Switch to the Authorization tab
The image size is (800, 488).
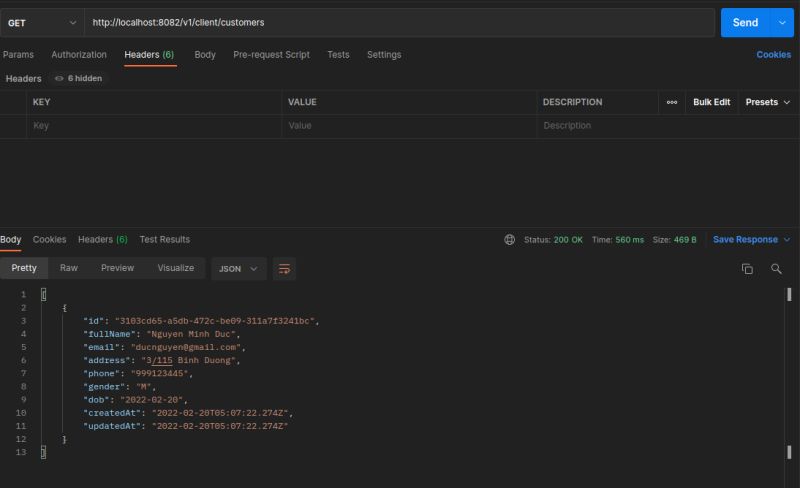point(79,55)
